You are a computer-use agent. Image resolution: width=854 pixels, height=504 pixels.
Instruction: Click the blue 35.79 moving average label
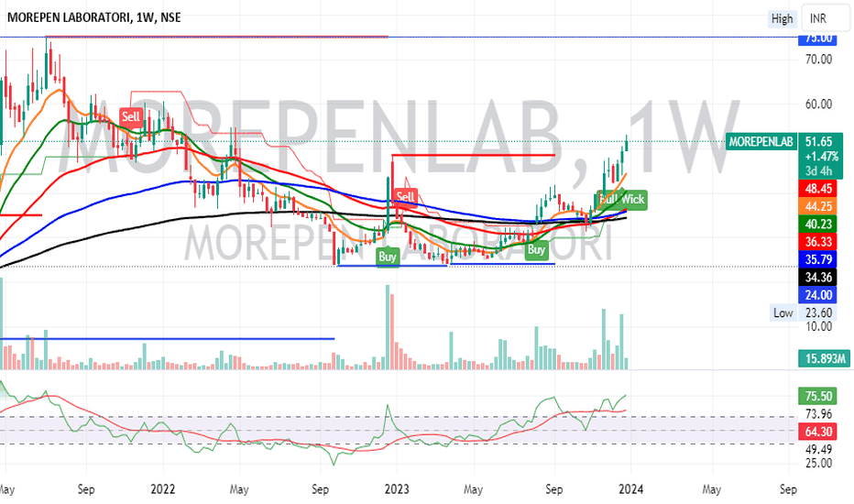tap(818, 259)
